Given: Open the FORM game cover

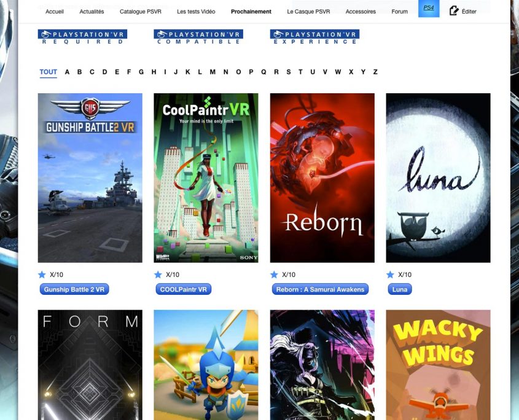Looking at the screenshot, I should 90,365.
